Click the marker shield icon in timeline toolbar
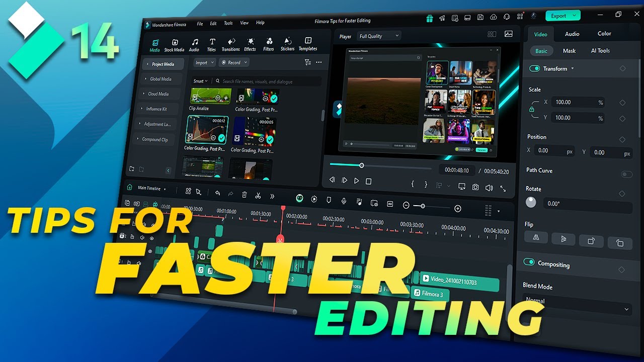The height and width of the screenshot is (362, 644). click(x=329, y=200)
